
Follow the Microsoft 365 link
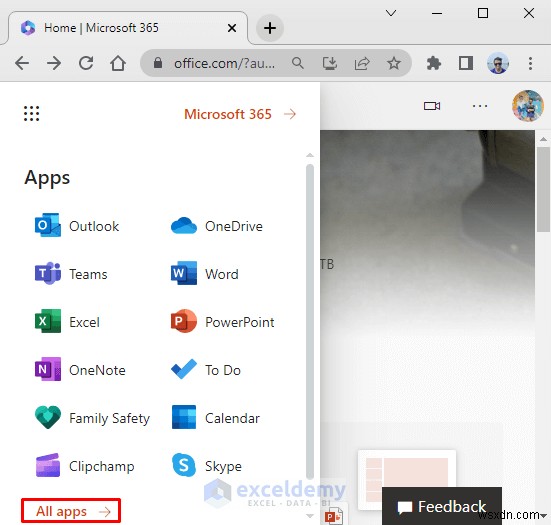tap(240, 114)
